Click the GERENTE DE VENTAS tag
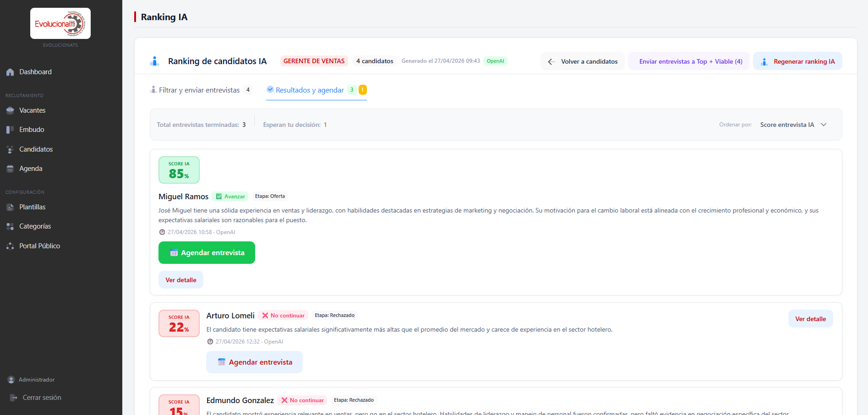Viewport: 868px width, 415px height. coord(314,61)
